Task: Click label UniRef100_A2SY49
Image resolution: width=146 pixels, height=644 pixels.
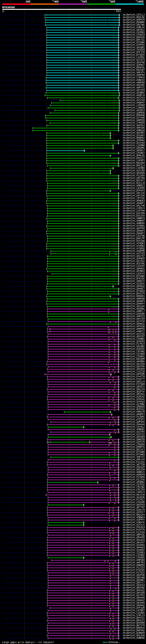Action: click(x=134, y=100)
